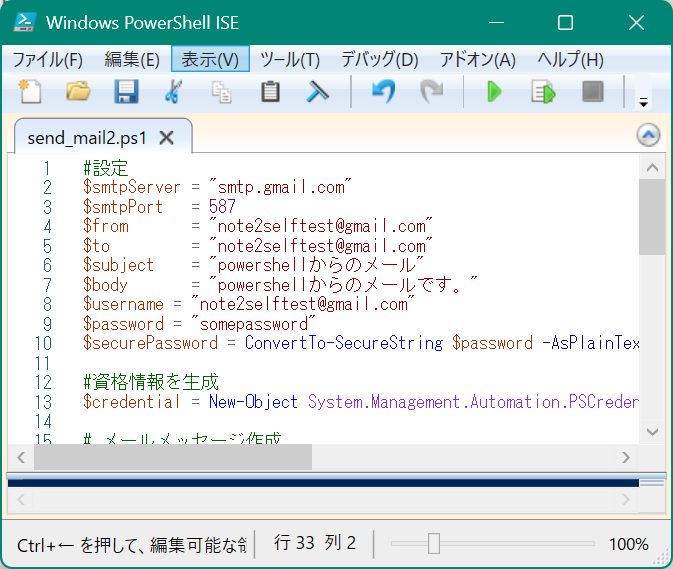
Task: Expand the toolbar overflow arrow
Action: (644, 102)
